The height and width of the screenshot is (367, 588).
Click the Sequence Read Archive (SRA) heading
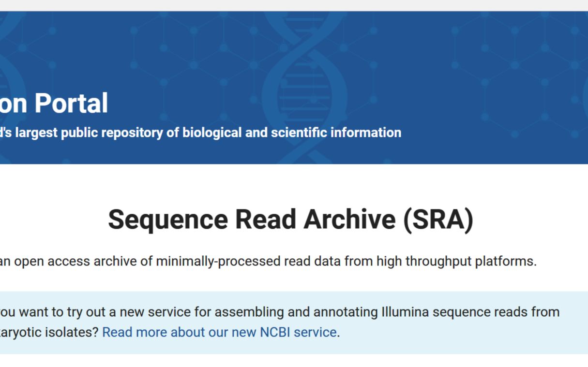pyautogui.click(x=290, y=220)
